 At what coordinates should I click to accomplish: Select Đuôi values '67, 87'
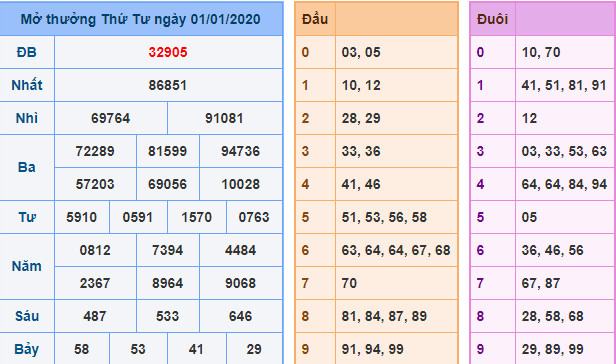541,283
